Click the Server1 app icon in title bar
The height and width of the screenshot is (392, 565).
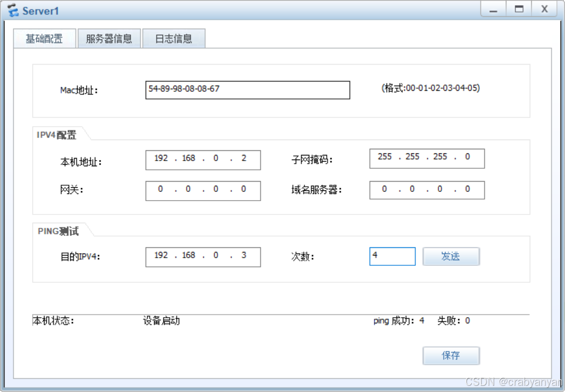click(13, 10)
